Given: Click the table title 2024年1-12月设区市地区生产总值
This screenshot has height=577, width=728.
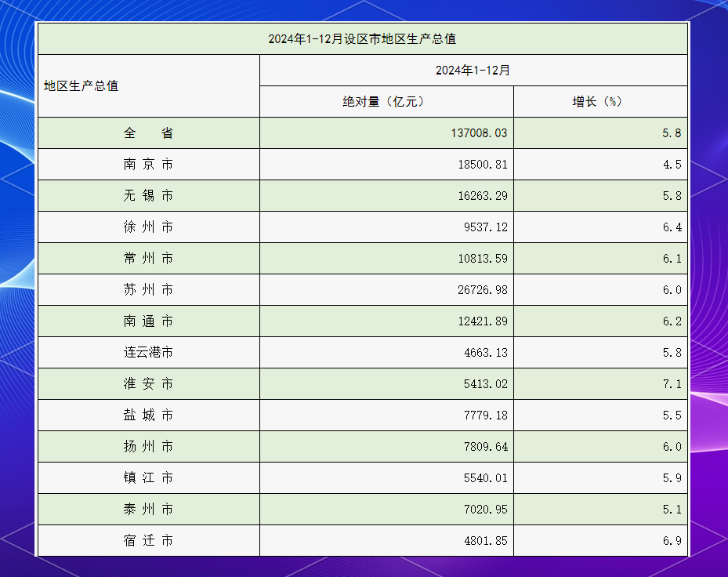Looking at the screenshot, I should [362, 39].
